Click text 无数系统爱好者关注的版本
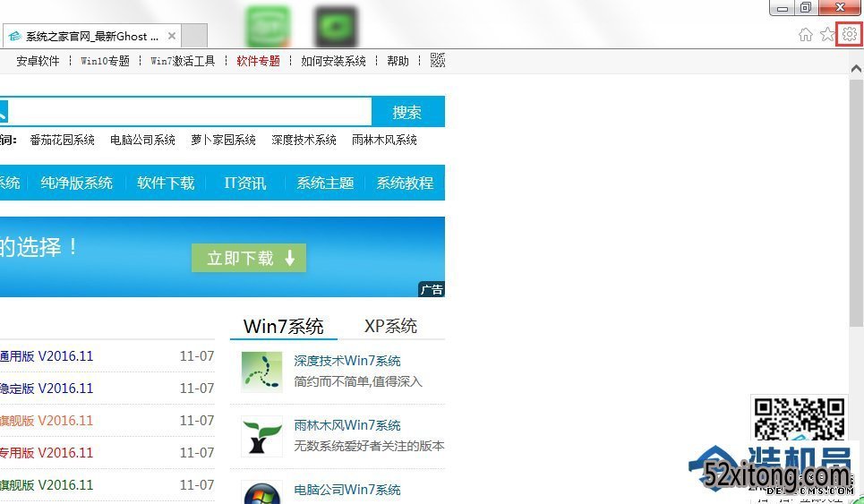 [369, 446]
